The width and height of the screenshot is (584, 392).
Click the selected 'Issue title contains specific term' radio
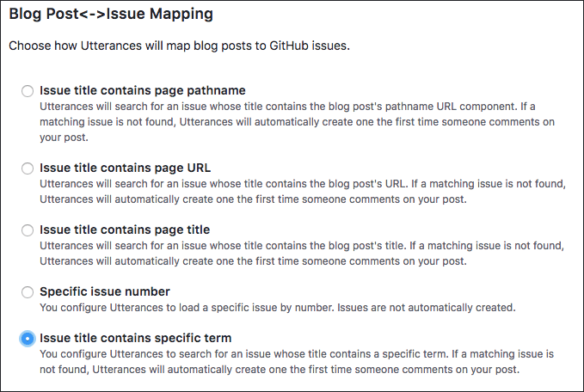click(28, 339)
